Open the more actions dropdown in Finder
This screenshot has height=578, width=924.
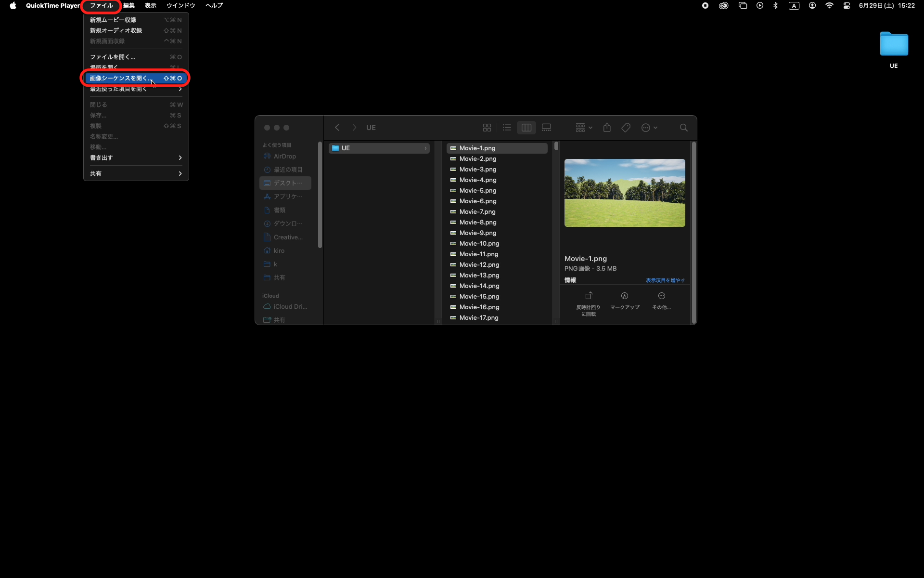(x=649, y=128)
